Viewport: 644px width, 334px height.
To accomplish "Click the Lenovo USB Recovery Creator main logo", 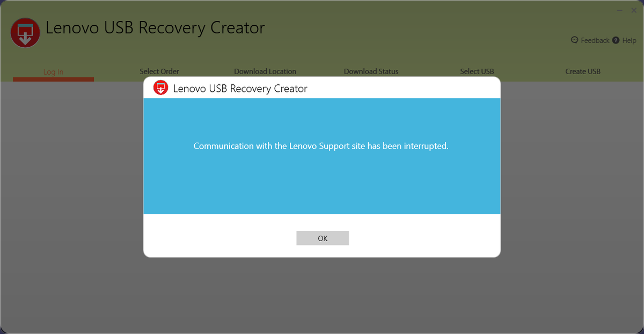I will 25,32.
